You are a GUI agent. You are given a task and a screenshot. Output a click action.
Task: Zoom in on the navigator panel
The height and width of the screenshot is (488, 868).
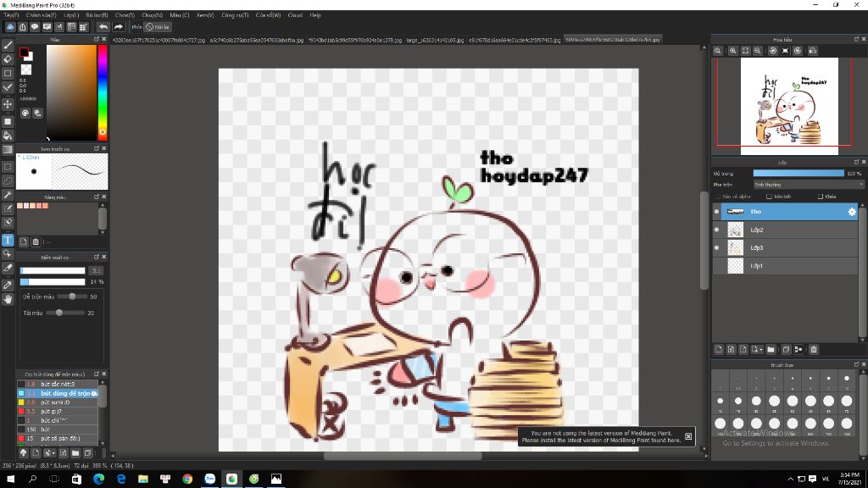[733, 50]
